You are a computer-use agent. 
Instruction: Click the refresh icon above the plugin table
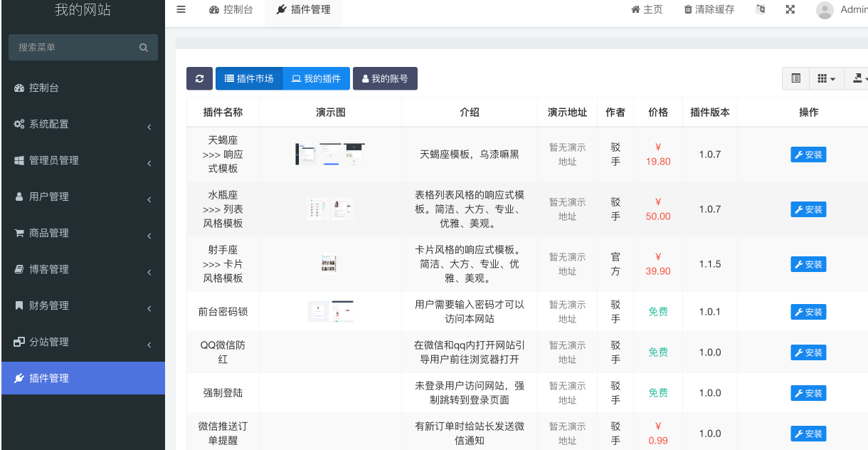[x=199, y=78]
